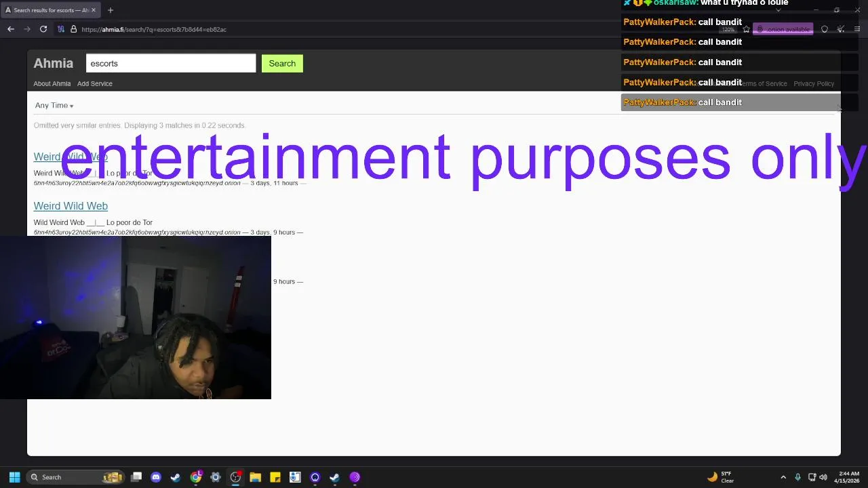Open the clock showing 2:44 AM
868x488 pixels.
pyautogui.click(x=848, y=477)
